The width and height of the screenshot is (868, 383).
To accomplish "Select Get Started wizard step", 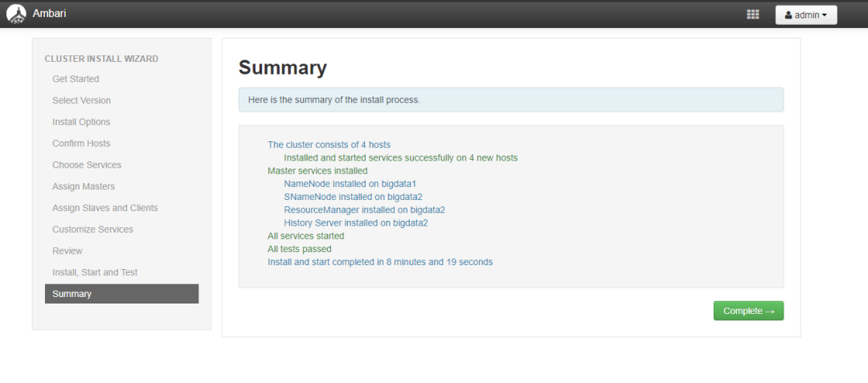I will 76,79.
